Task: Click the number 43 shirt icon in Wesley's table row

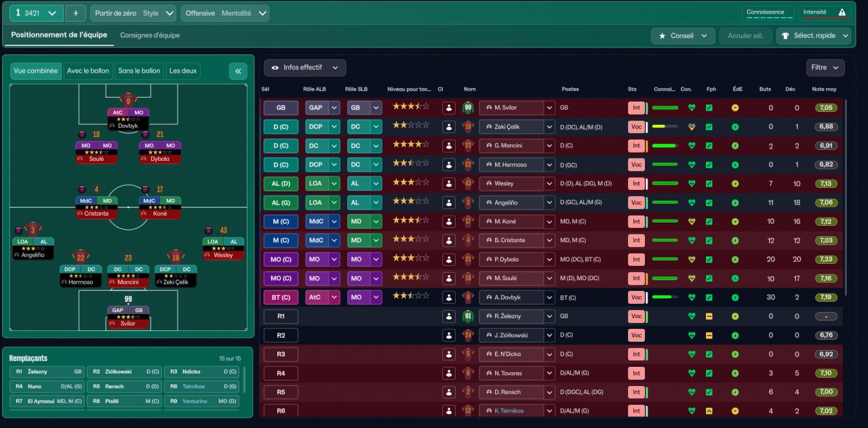Action: click(x=468, y=184)
